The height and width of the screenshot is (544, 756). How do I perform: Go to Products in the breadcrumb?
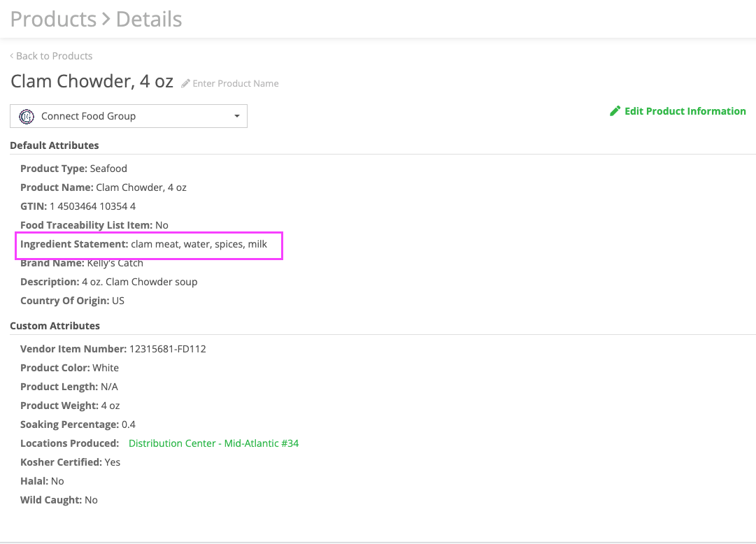53,19
